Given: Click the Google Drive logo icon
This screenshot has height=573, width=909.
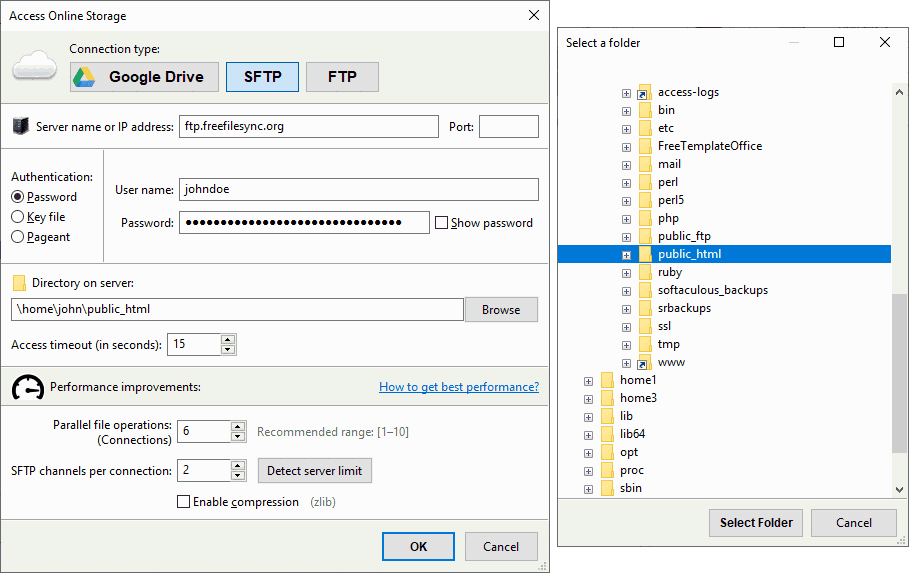Looking at the screenshot, I should [x=84, y=77].
